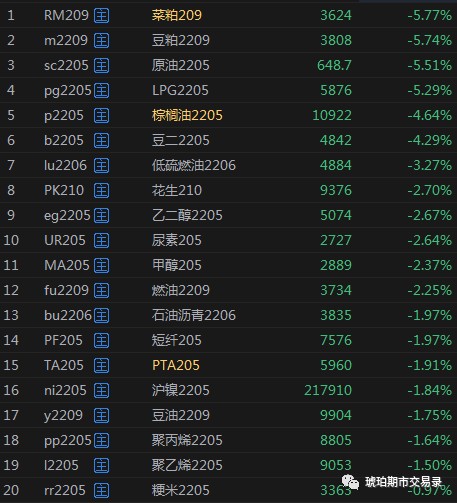The image size is (457, 503).
Task: Click the 主 icon beside bu2206
Action: coord(101,315)
